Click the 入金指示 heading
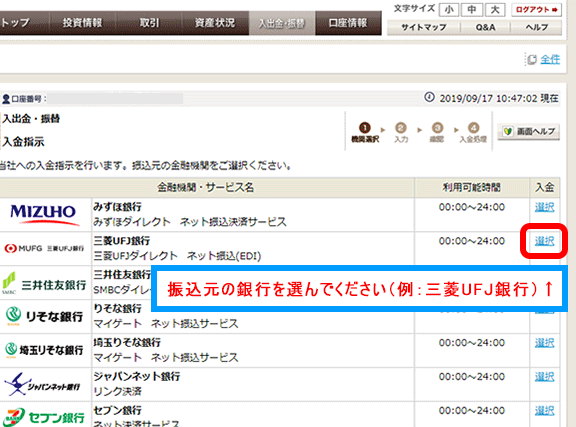The image size is (576, 427). tap(23, 142)
